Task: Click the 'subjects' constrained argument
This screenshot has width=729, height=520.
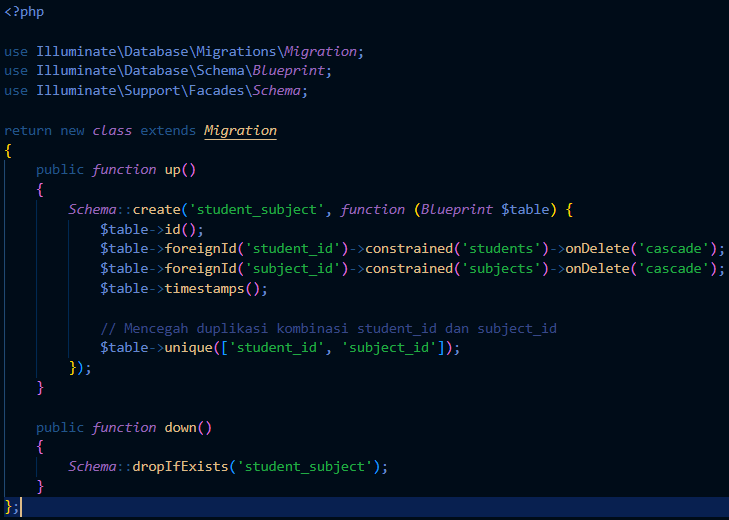Action: 501,269
